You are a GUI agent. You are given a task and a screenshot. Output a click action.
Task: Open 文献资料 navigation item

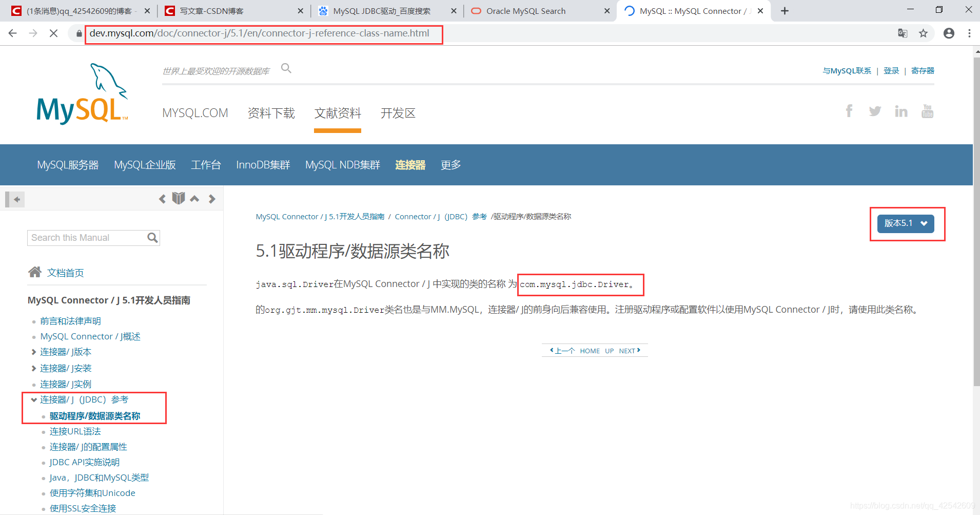(x=338, y=113)
